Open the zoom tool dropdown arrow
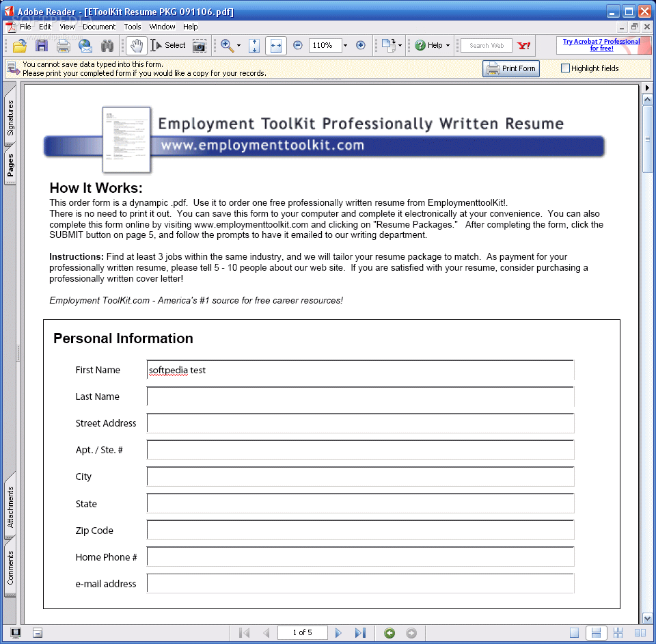This screenshot has height=644, width=656. [239, 46]
